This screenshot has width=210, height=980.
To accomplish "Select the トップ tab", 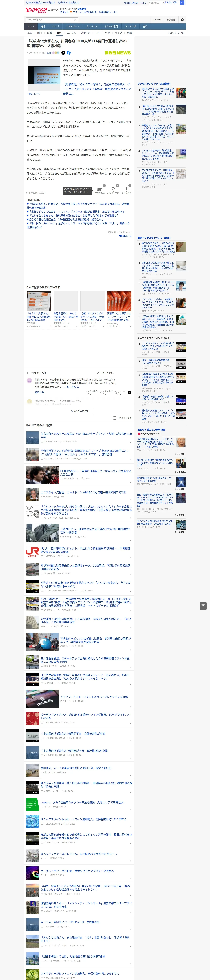I will 31,27.
